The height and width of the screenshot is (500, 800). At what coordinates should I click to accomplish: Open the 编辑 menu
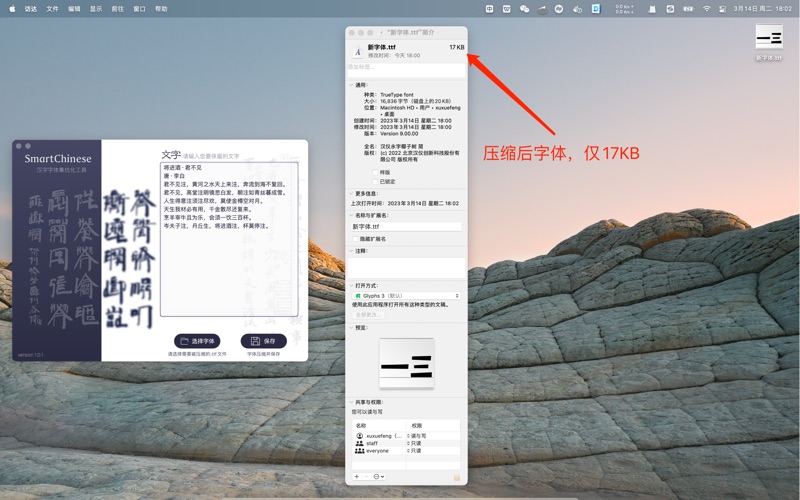coord(75,8)
